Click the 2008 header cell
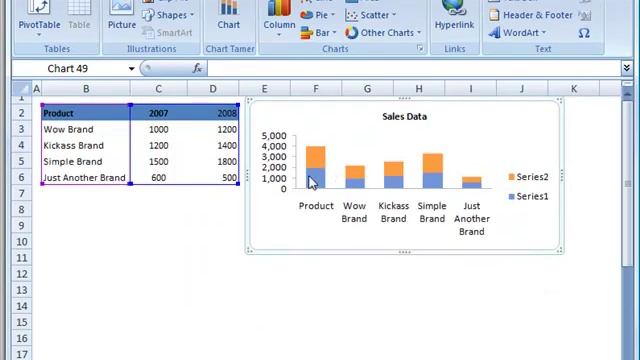Image resolution: width=640 pixels, height=360 pixels. 213,113
